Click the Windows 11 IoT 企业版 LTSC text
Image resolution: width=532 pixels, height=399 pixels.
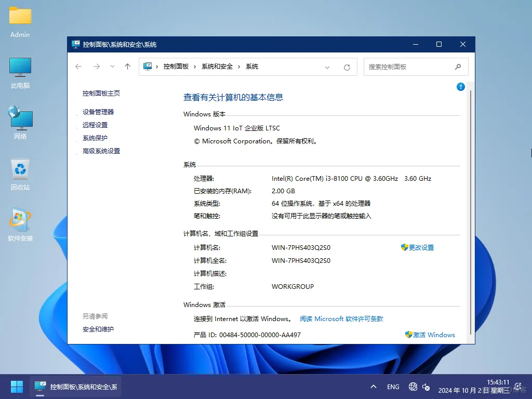point(237,128)
